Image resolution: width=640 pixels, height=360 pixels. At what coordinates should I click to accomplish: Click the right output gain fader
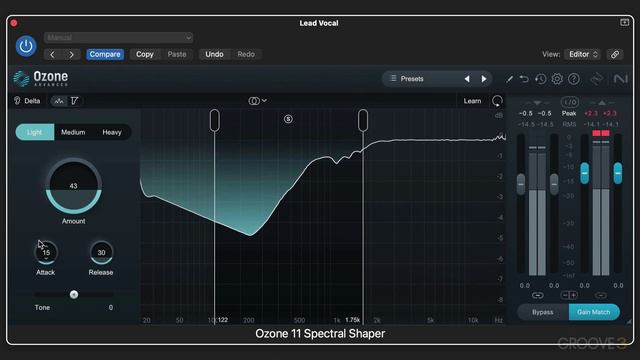tap(618, 173)
